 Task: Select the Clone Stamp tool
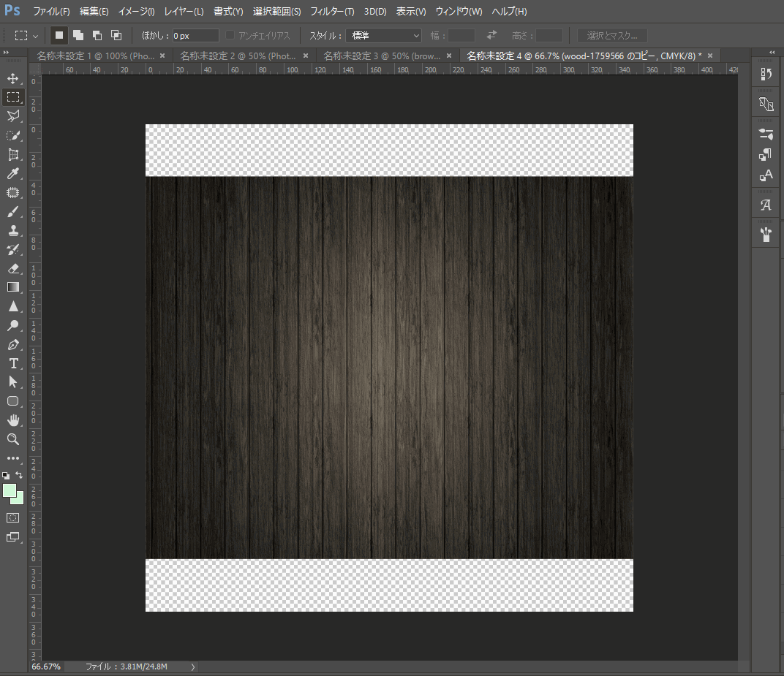tap(13, 230)
